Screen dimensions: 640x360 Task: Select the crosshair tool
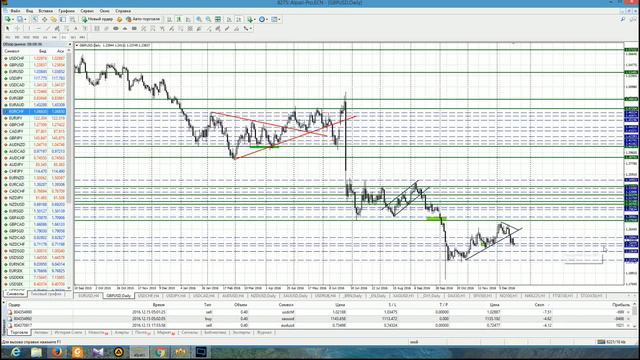[17, 29]
